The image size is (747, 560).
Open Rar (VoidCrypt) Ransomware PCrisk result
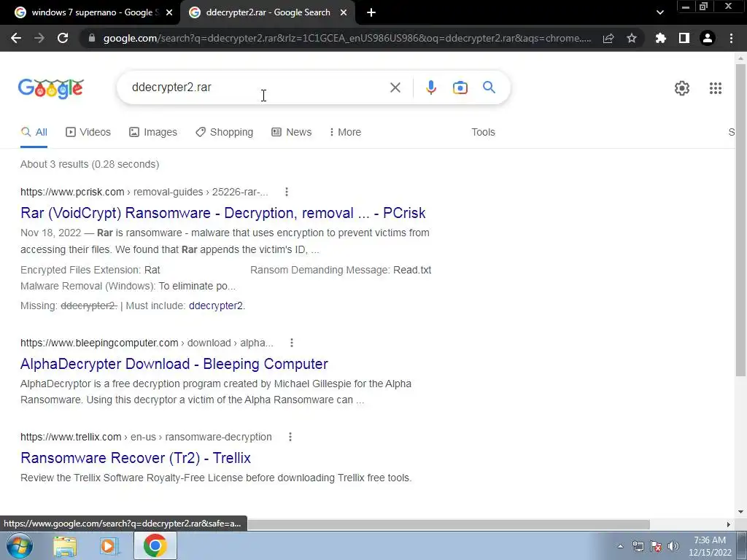(223, 213)
